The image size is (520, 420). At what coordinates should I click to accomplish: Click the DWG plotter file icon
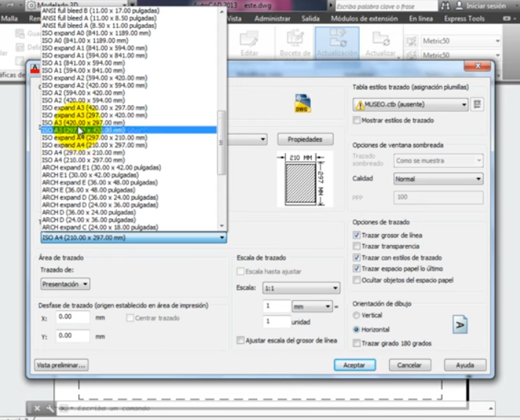point(302,103)
